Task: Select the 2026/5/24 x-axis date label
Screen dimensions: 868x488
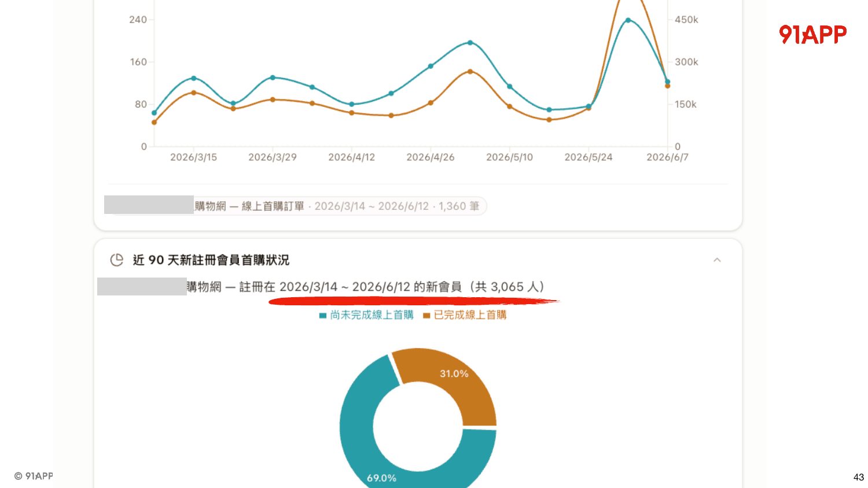Action: pos(589,157)
